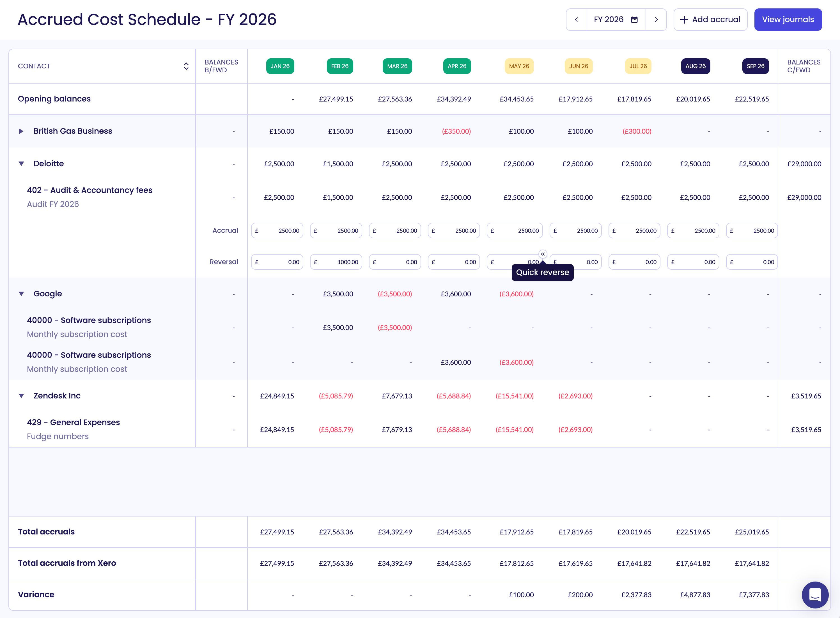The height and width of the screenshot is (618, 840).
Task: Edit the Deloitte April accrual amount
Action: tap(454, 230)
